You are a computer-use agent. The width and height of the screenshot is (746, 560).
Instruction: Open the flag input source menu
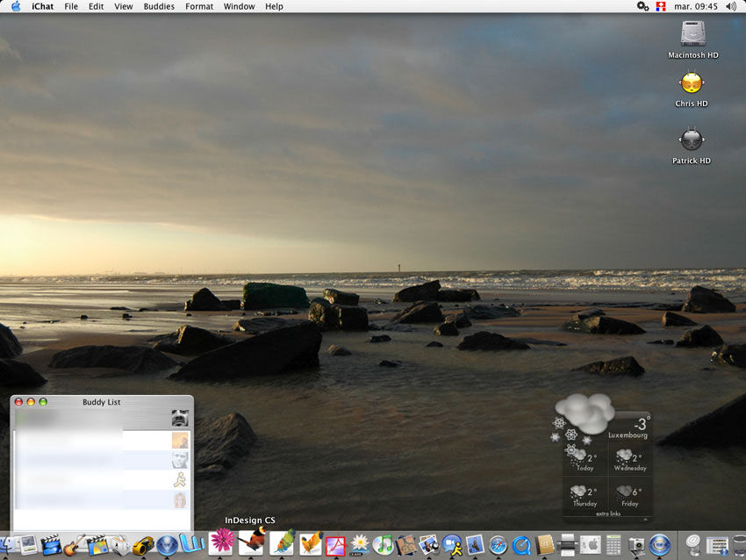coord(662,6)
